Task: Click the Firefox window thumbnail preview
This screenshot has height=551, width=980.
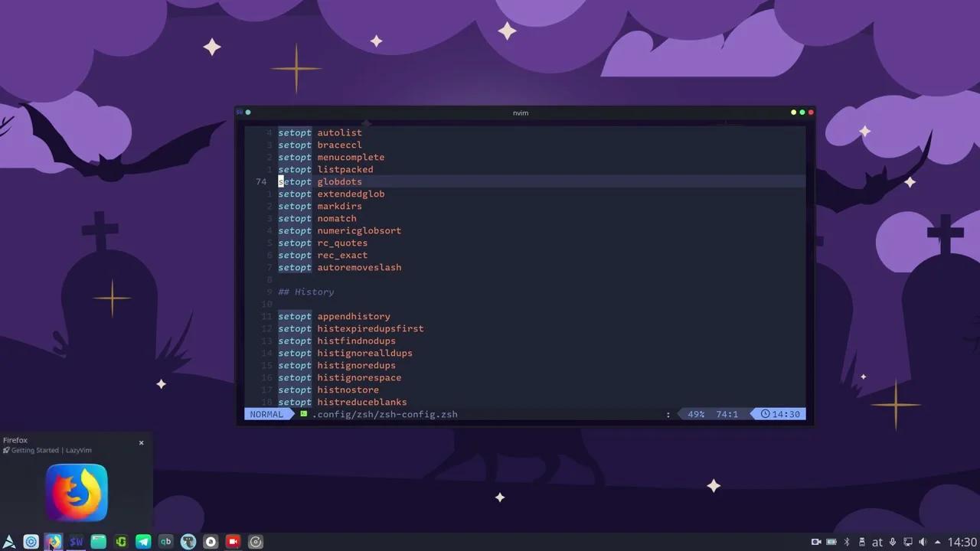Action: (x=76, y=492)
